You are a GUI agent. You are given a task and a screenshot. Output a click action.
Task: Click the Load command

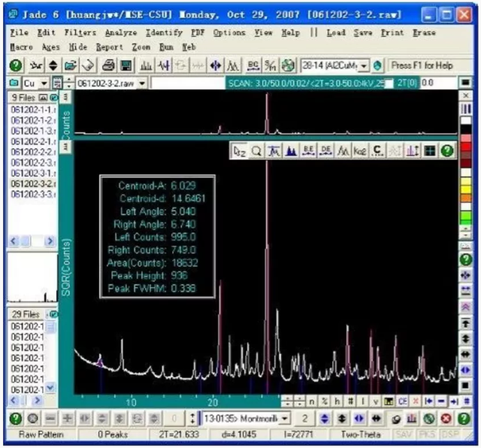coord(336,32)
